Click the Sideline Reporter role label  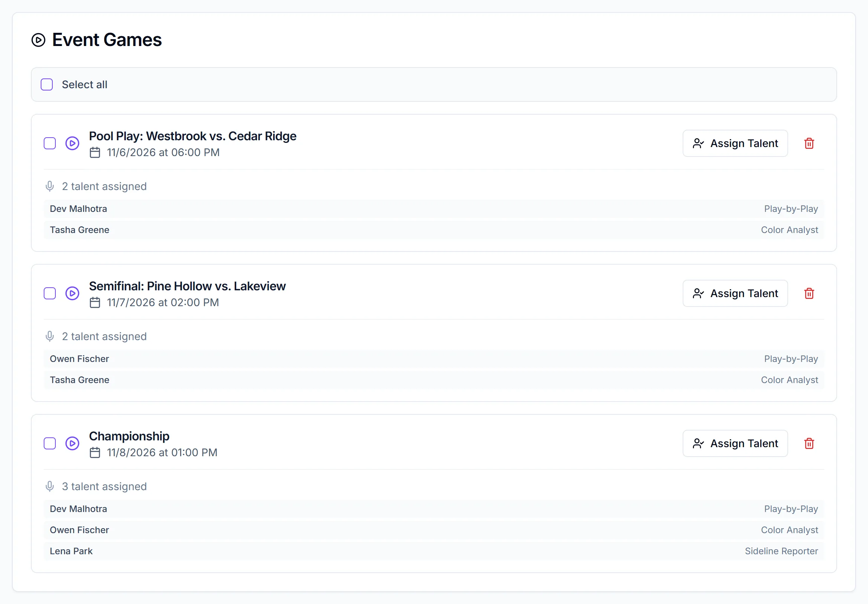(781, 551)
